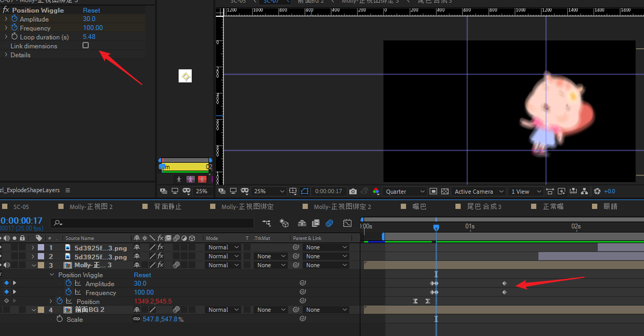This screenshot has height=336, width=644.
Task: Expand layer 1 5d3925f…3.png
Action: [33, 248]
